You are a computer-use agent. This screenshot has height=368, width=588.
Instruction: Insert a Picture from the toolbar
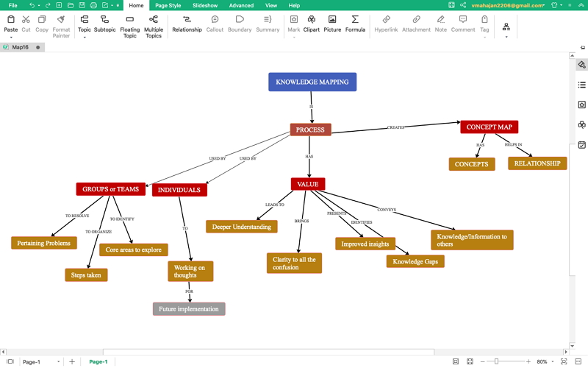click(x=332, y=23)
